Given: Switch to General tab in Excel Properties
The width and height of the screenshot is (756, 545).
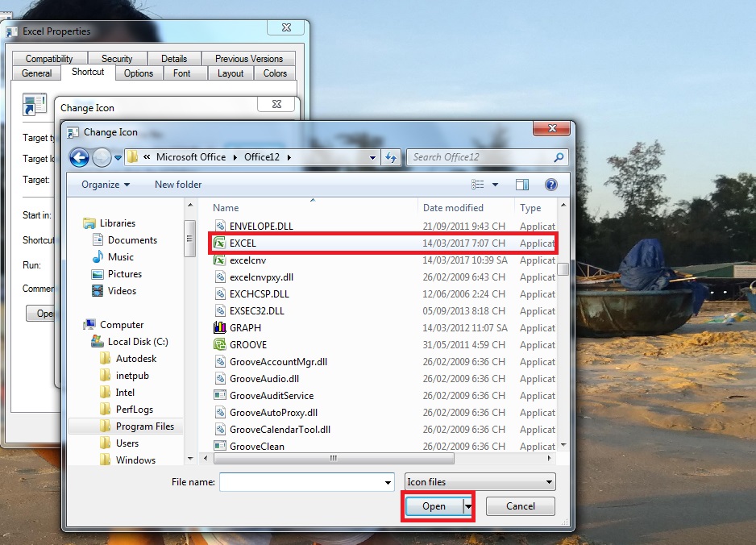Looking at the screenshot, I should click(36, 73).
